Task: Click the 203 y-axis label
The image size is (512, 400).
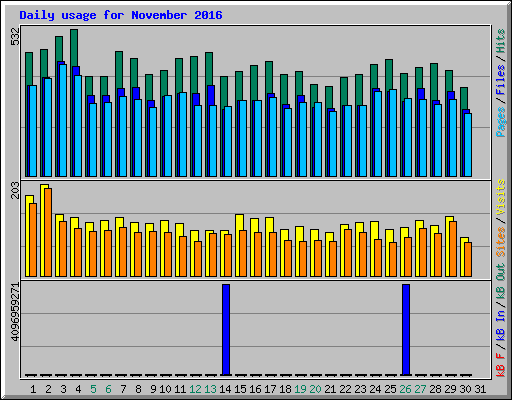Action: tap(15, 190)
